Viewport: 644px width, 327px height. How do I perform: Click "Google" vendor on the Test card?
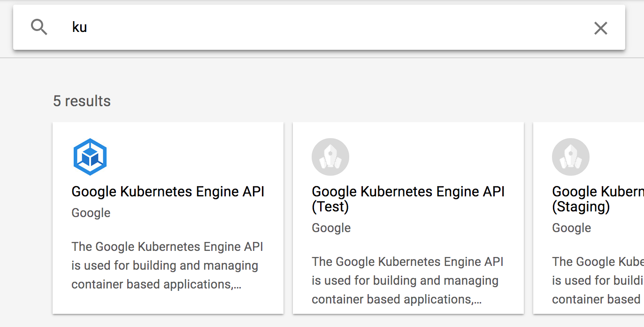click(331, 228)
